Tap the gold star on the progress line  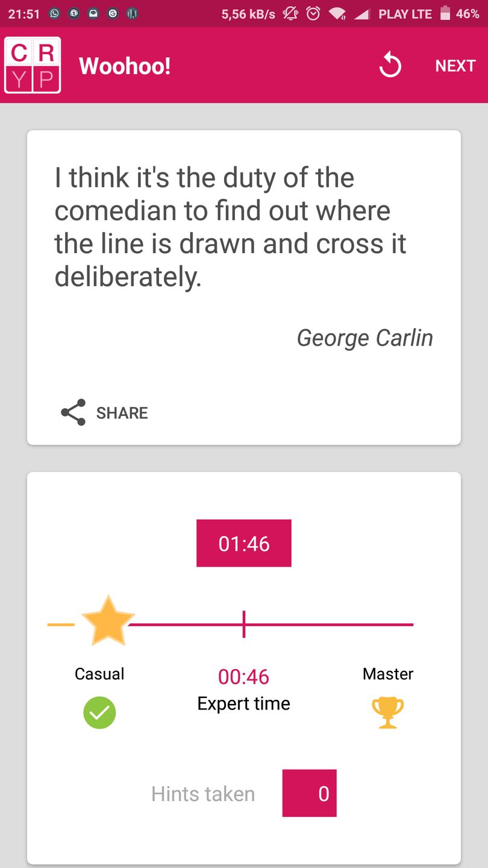click(x=108, y=622)
